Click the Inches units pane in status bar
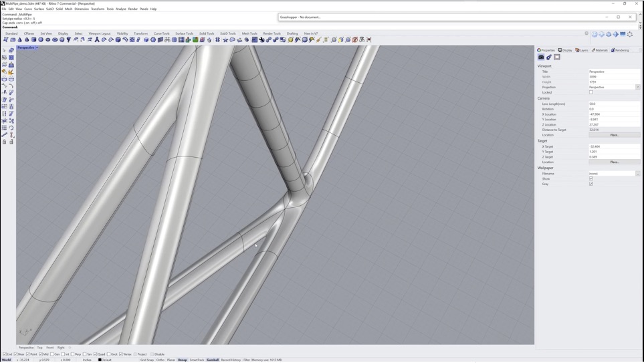Image resolution: width=644 pixels, height=363 pixels. click(87, 360)
